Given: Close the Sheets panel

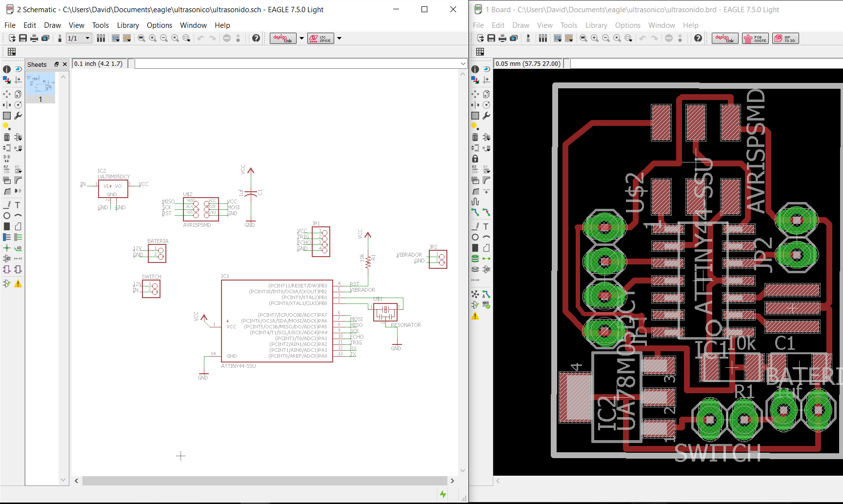Looking at the screenshot, I should point(64,64).
